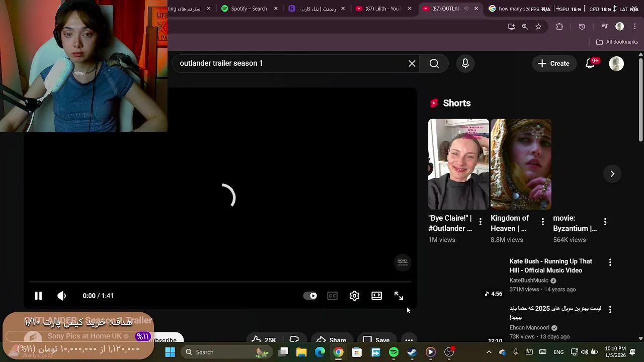Open Kingdom of Heaven short thumbnail
Image resolution: width=644 pixels, height=362 pixels.
(521, 164)
